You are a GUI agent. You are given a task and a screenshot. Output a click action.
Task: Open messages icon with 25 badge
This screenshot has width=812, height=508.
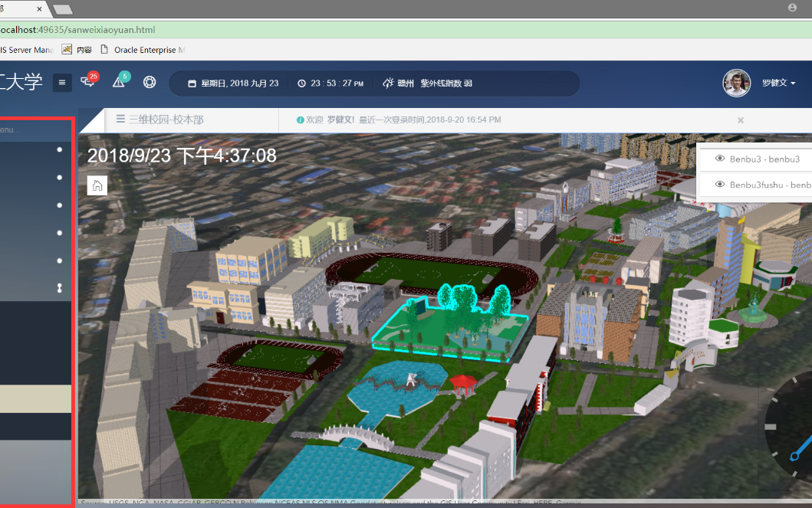pos(88,80)
